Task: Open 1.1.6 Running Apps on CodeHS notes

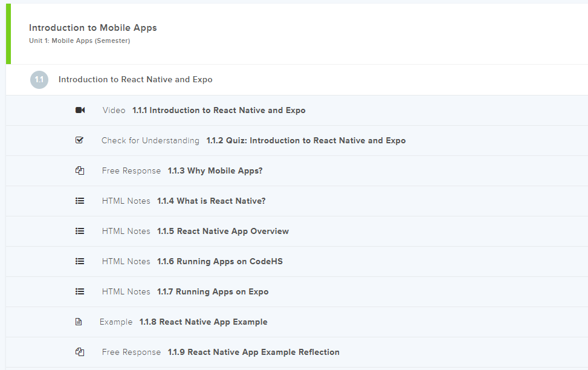Action: (x=220, y=261)
